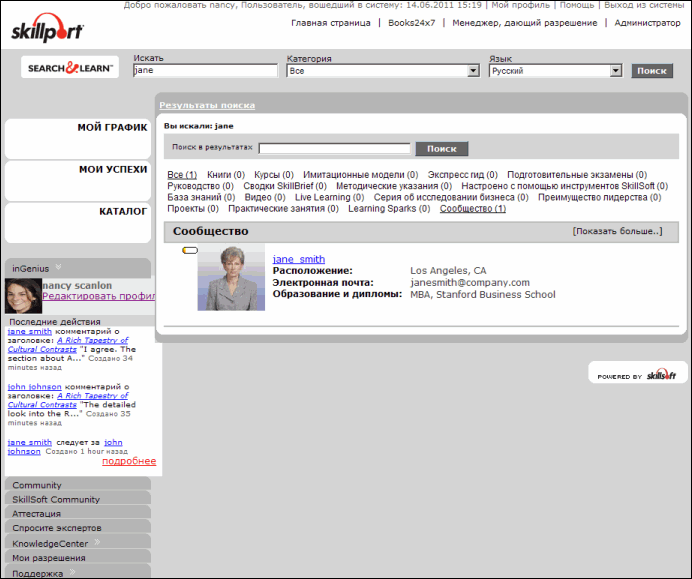This screenshot has width=692, height=579.
Task: Open Помощь link
Action: click(x=577, y=5)
